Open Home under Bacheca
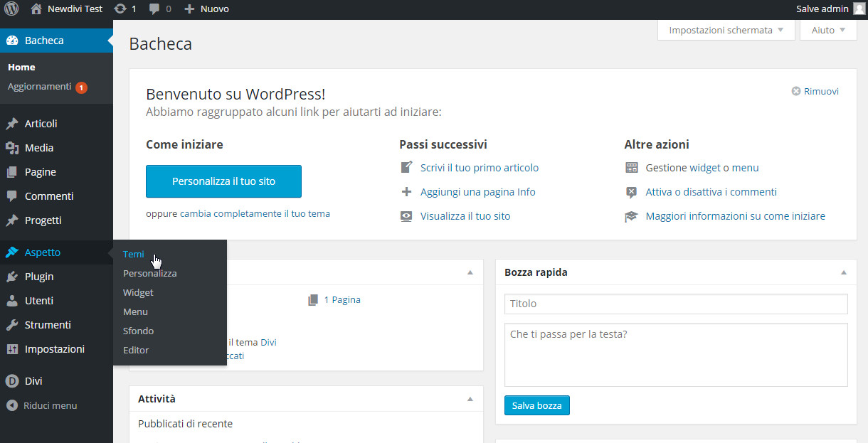 [21, 67]
